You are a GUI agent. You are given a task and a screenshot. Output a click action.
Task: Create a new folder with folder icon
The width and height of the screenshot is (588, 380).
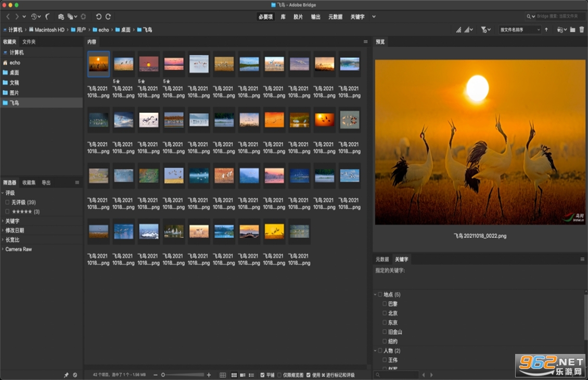coord(572,30)
